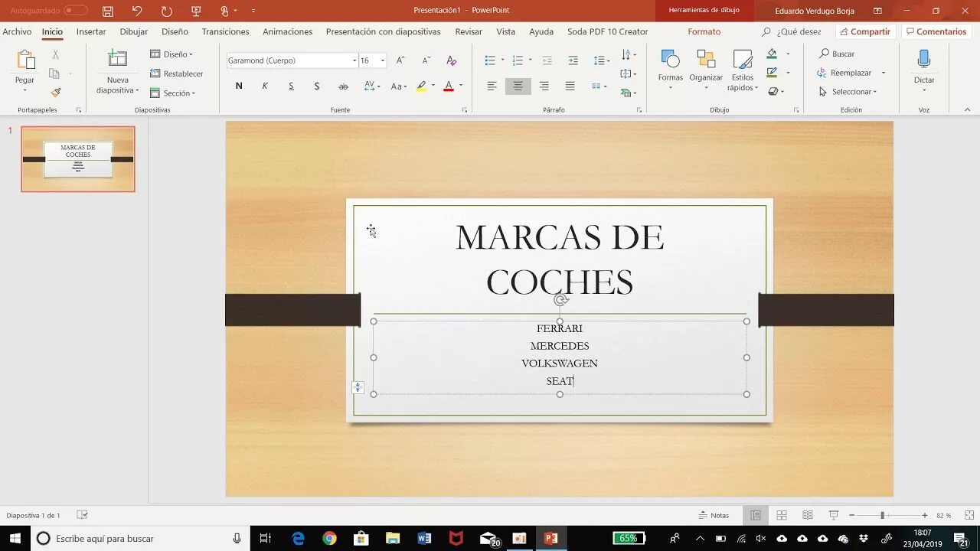Click the ¿Qué desea search box
The width and height of the screenshot is (980, 551).
click(x=792, y=31)
